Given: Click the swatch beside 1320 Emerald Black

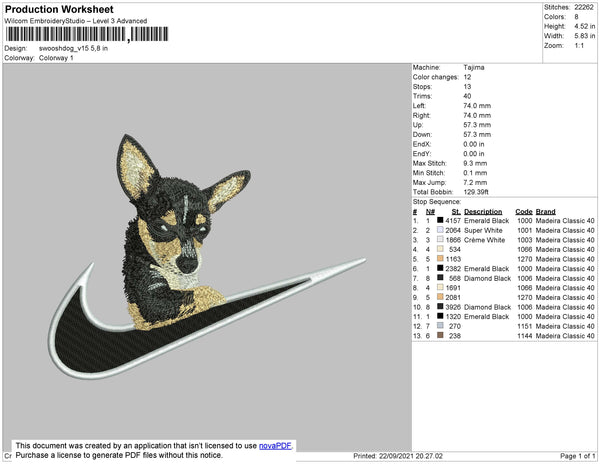Looking at the screenshot, I should pyautogui.click(x=440, y=316).
